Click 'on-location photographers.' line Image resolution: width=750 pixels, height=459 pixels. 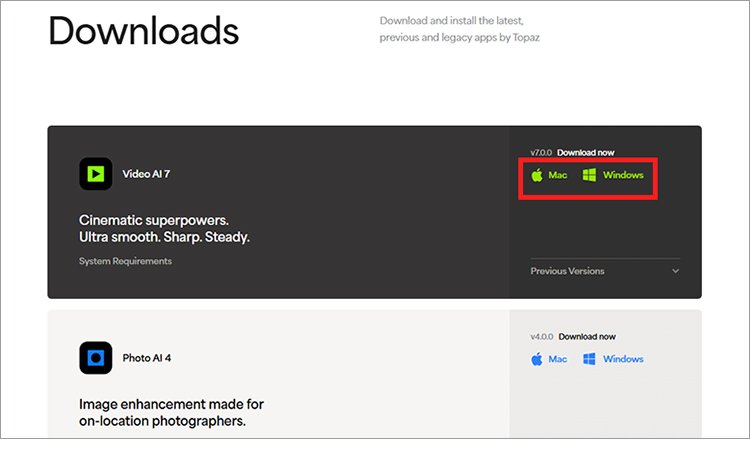tap(163, 421)
